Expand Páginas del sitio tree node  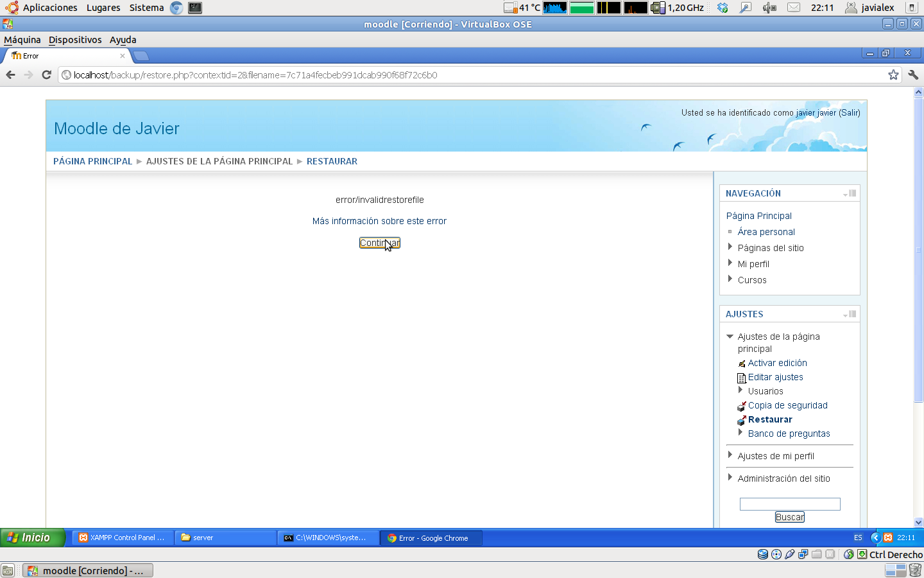pyautogui.click(x=730, y=247)
